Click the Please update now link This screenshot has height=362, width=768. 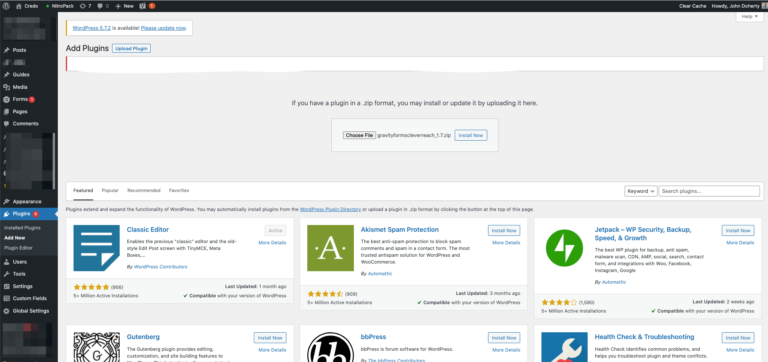pos(163,28)
